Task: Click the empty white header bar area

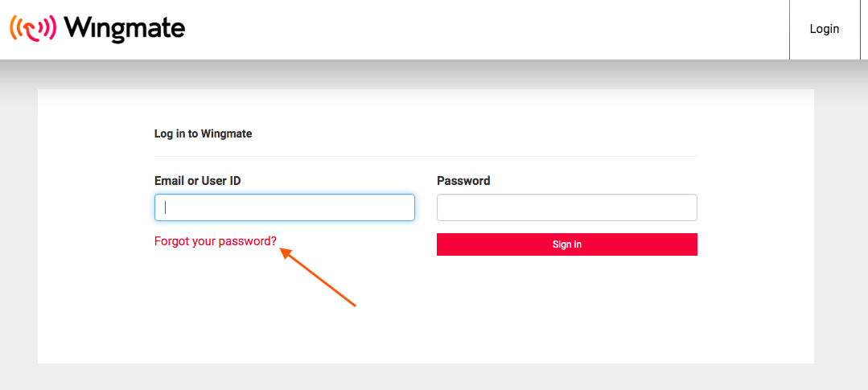Action: [487, 29]
